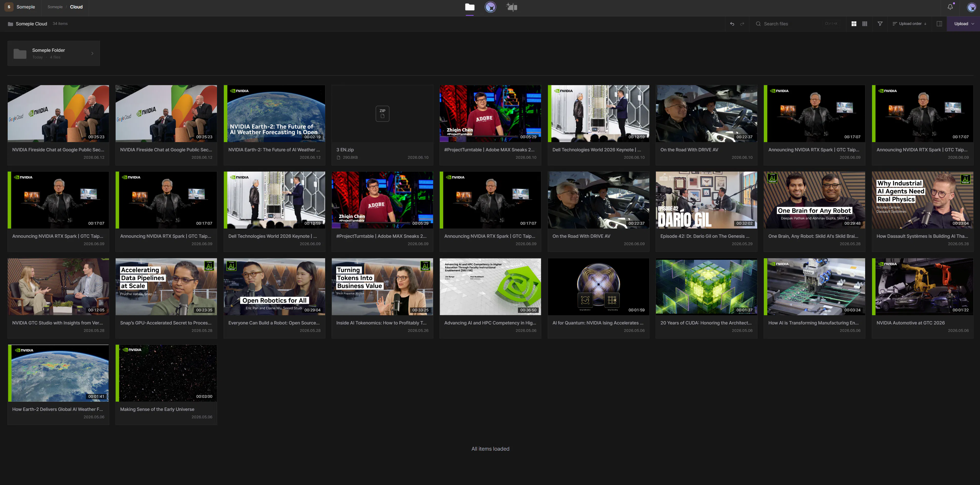
Task: Open Episode 42 Dario Gil thumbnail
Action: [706, 200]
